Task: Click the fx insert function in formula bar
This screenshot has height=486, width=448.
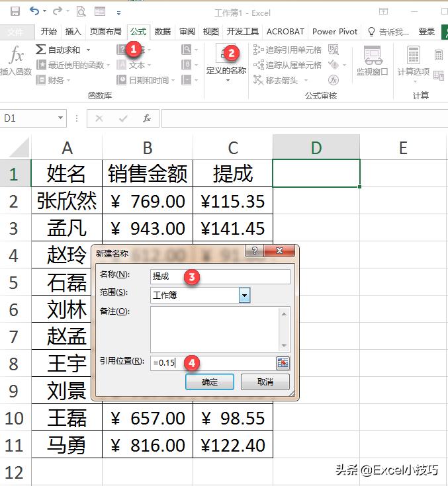Action: pyautogui.click(x=146, y=118)
